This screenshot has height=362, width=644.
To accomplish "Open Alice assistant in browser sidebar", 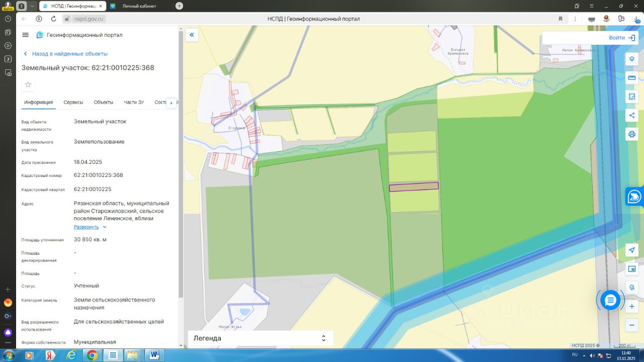I will click(x=8, y=332).
